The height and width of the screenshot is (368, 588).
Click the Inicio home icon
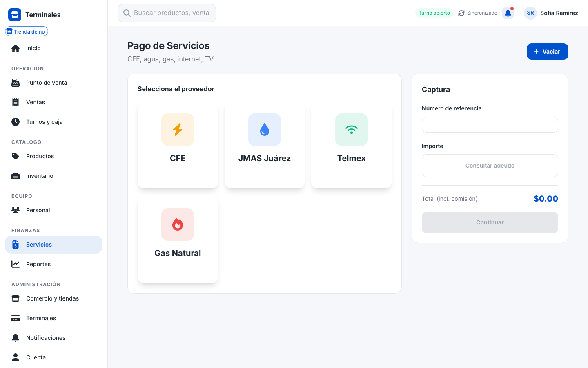click(16, 48)
